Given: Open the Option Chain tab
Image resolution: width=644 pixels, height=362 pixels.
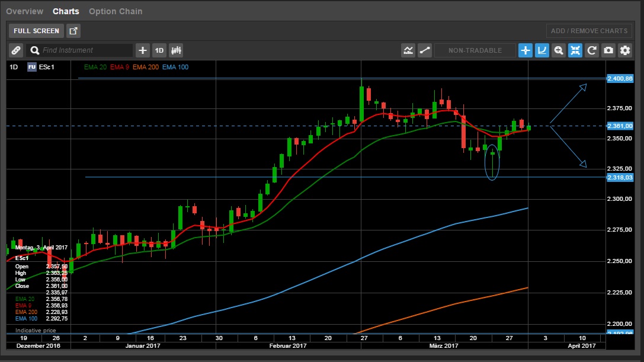Looking at the screenshot, I should click(116, 11).
